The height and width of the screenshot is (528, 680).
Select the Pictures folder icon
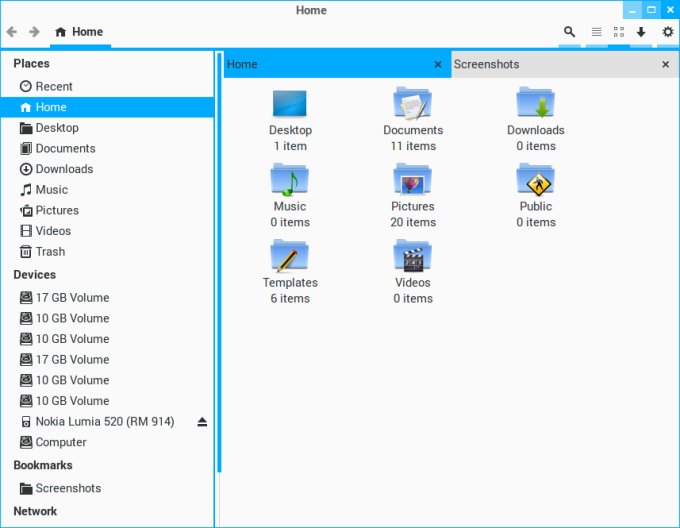(x=412, y=179)
